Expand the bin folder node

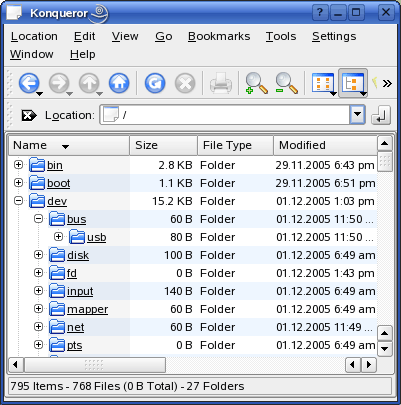[19, 165]
